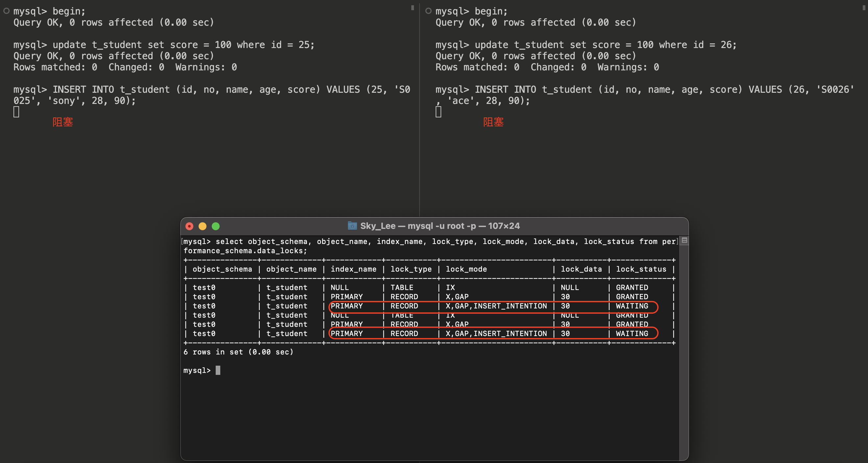Click the split pane icon in terminal corner
Viewport: 868px width, 463px height.
[x=684, y=240]
